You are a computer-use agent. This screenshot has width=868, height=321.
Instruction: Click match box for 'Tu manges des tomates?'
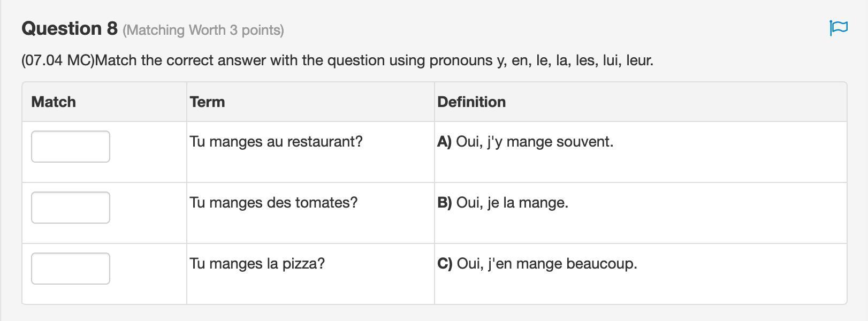71,208
